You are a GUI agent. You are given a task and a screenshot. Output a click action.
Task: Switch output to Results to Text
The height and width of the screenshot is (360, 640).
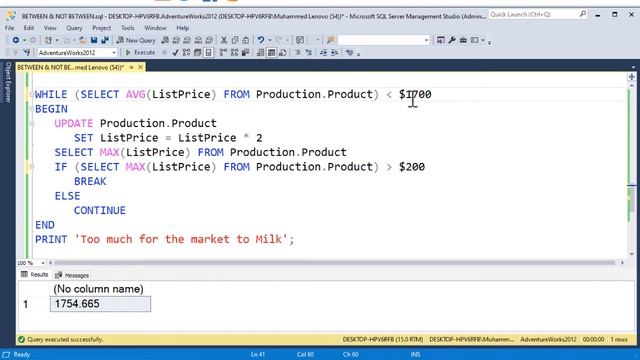tap(260, 53)
